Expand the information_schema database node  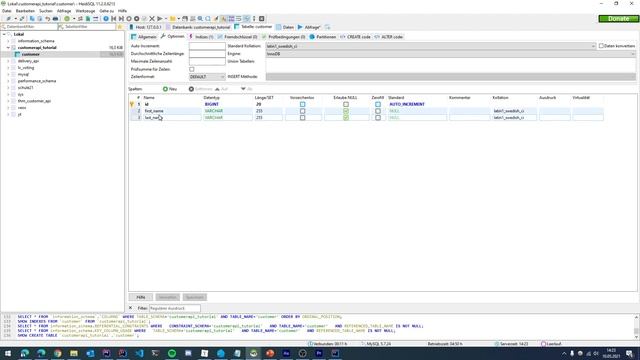coord(8,41)
